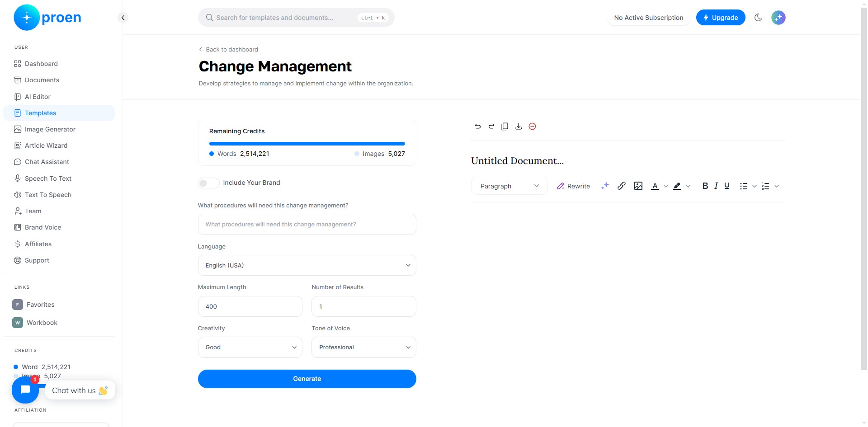Insert a link using the link icon
The image size is (868, 427).
pos(622,186)
